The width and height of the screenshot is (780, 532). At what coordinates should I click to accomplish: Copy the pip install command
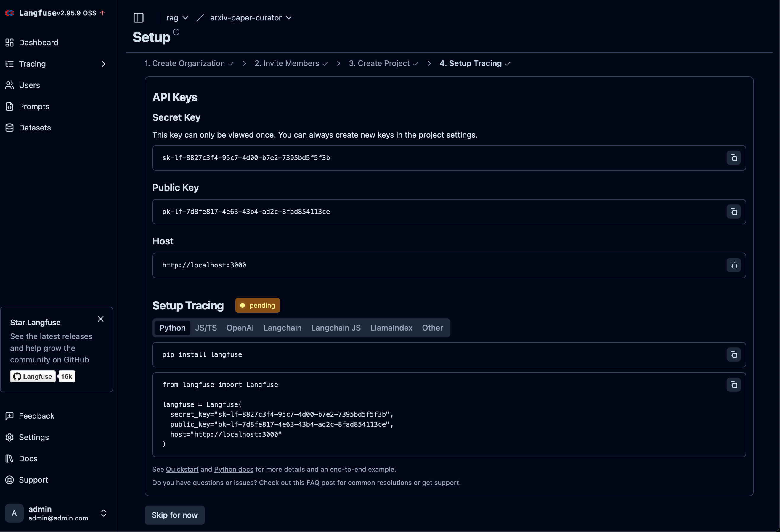pyautogui.click(x=733, y=354)
